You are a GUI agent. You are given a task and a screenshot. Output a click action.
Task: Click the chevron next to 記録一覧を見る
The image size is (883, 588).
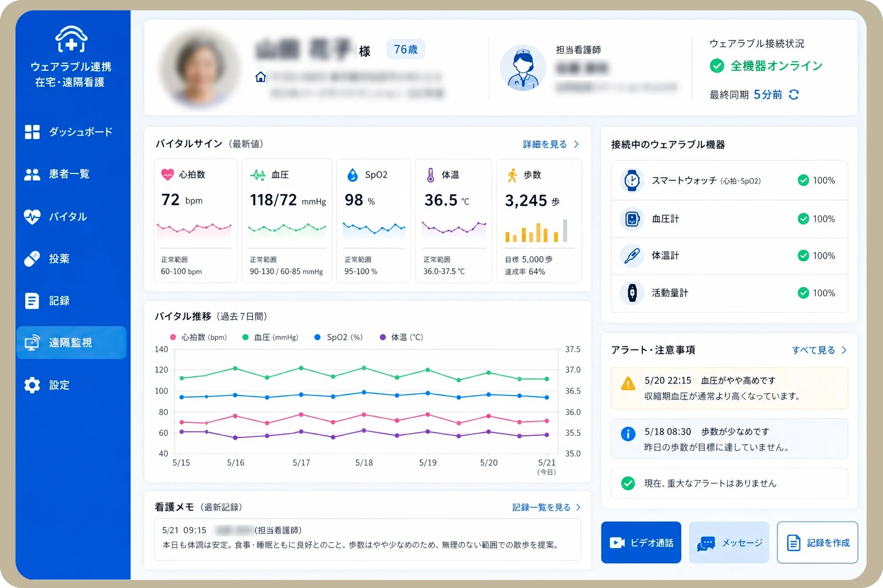tap(578, 507)
